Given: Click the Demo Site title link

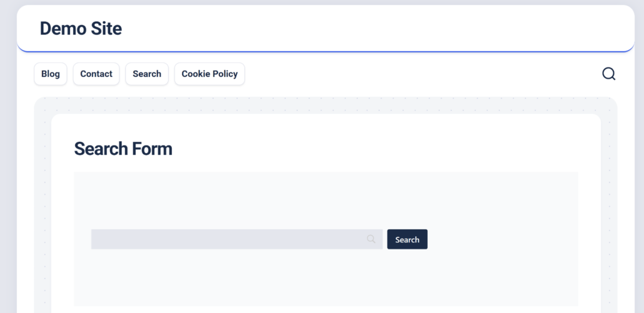Looking at the screenshot, I should (x=81, y=28).
